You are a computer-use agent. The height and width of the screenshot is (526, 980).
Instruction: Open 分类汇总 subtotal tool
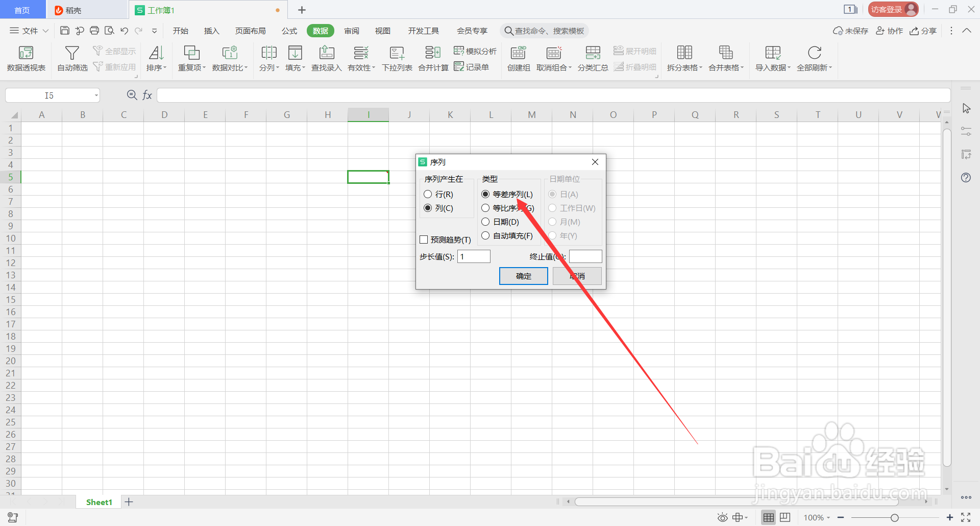(x=593, y=59)
